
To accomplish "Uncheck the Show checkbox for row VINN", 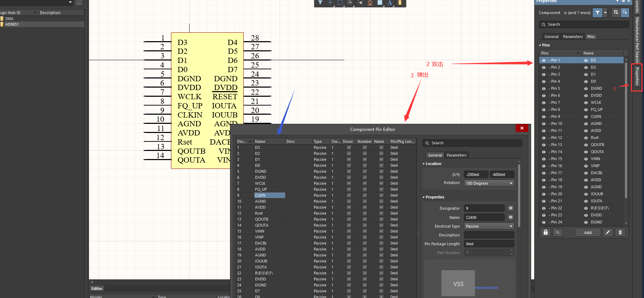I will (349, 231).
